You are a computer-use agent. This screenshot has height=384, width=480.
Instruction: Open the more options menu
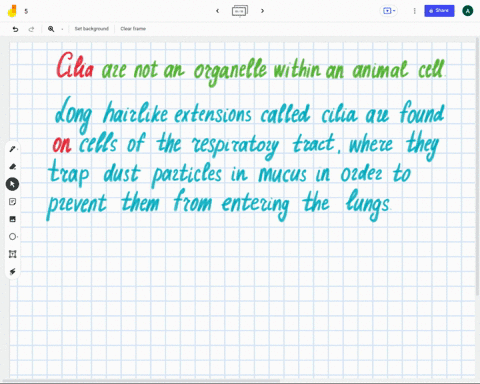(414, 11)
